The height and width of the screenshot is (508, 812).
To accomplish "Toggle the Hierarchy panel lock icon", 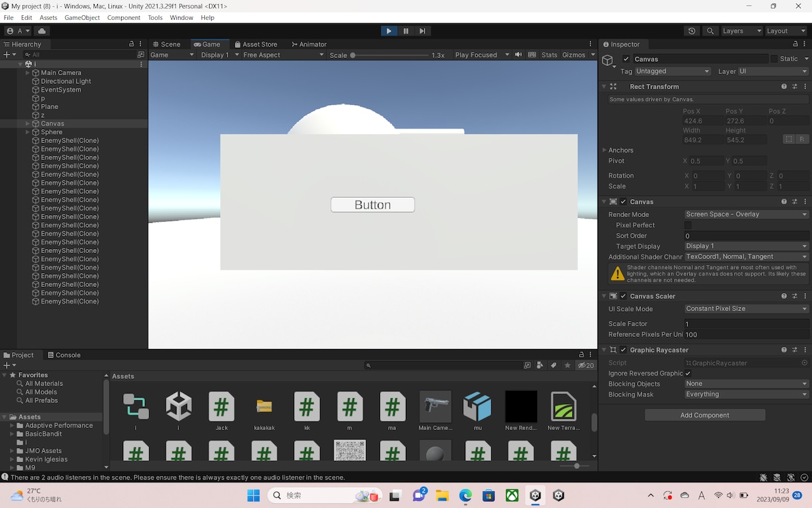I will pos(132,44).
